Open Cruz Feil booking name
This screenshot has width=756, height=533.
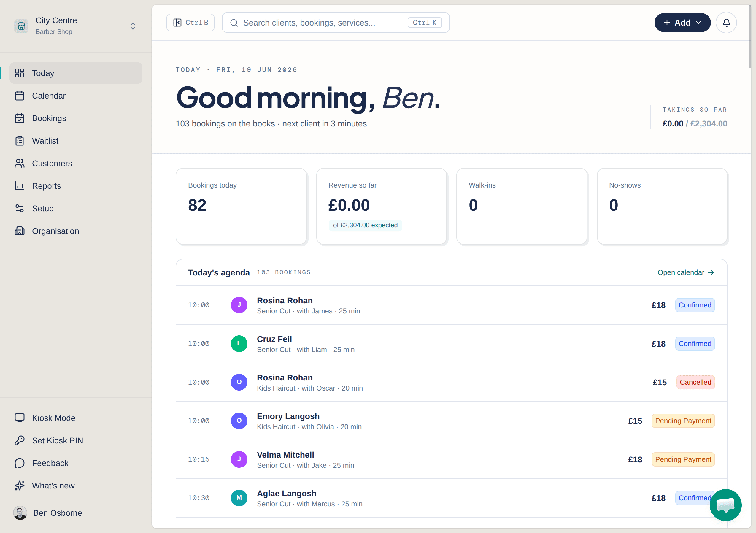[x=274, y=339]
